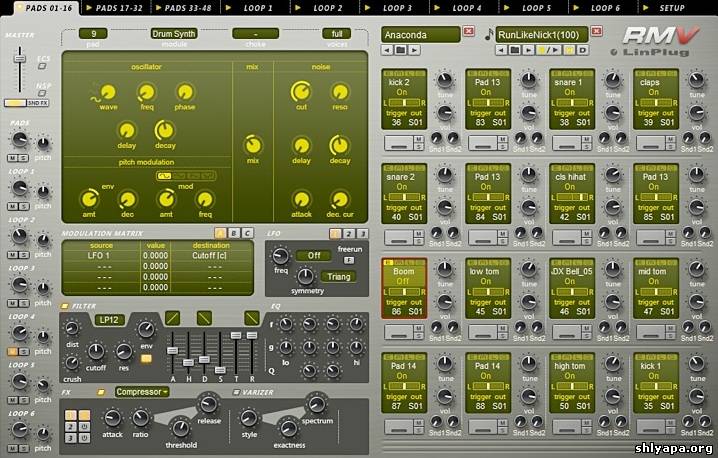This screenshot has width=718, height=458.
Task: Click the Master volume fader
Action: (18, 60)
